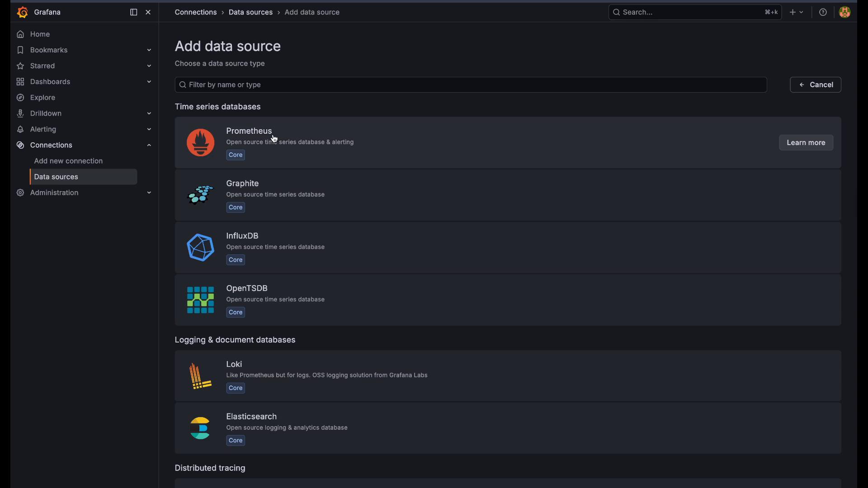Choose the OpenTSDB data source title
868x488 pixels.
[247, 288]
